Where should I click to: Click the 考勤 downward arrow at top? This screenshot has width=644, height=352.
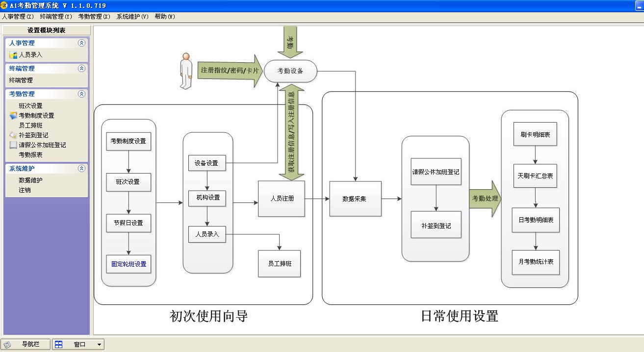[290, 42]
